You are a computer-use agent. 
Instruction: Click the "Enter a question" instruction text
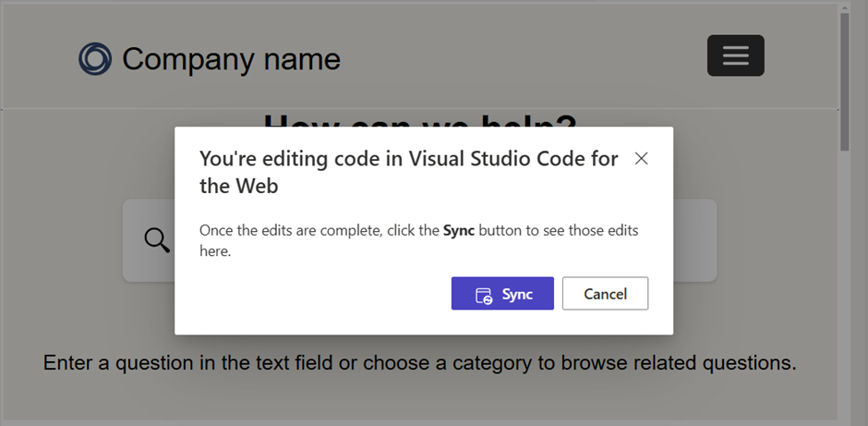click(419, 362)
